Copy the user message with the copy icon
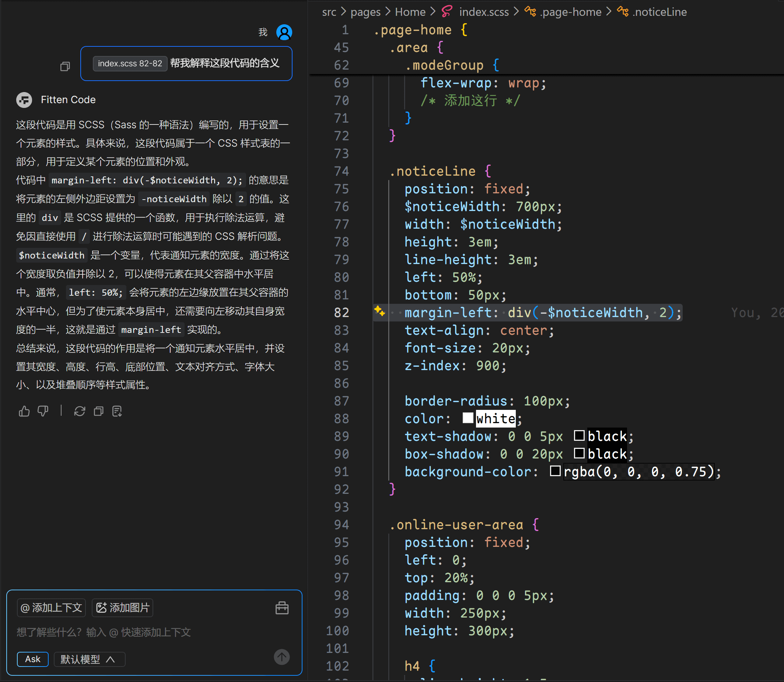This screenshot has height=682, width=784. click(x=65, y=67)
